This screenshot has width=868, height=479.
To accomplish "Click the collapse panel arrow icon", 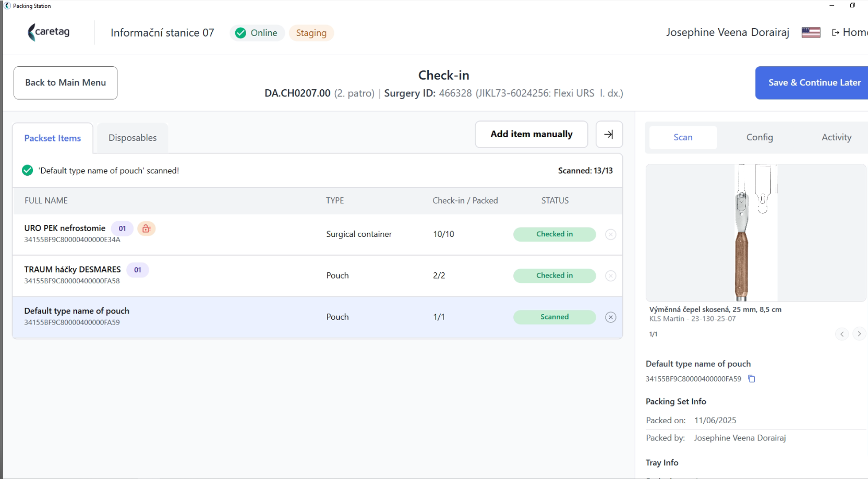I will coord(609,135).
